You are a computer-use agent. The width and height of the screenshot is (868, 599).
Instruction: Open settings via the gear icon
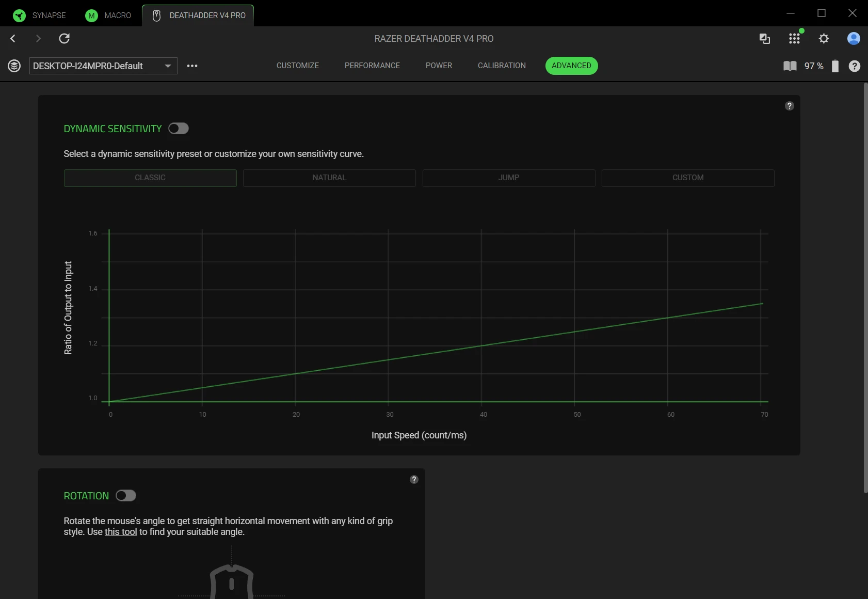(824, 39)
